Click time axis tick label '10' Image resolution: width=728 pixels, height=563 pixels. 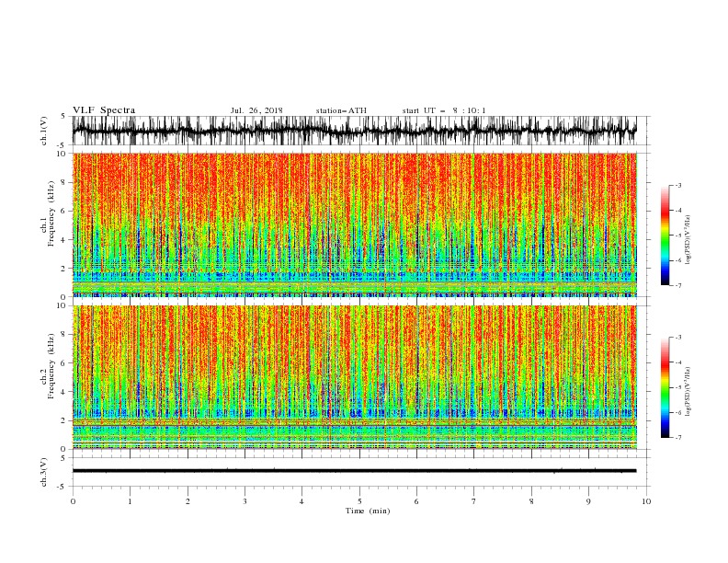click(x=646, y=501)
